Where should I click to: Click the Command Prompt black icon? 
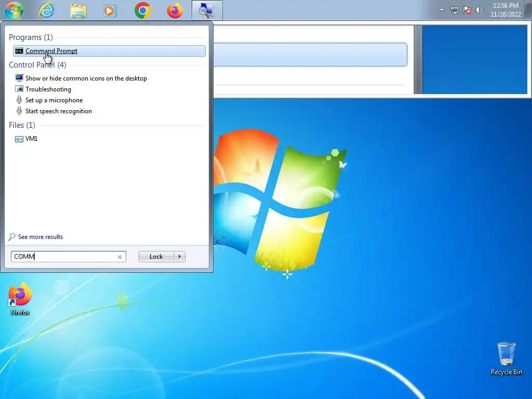click(19, 51)
